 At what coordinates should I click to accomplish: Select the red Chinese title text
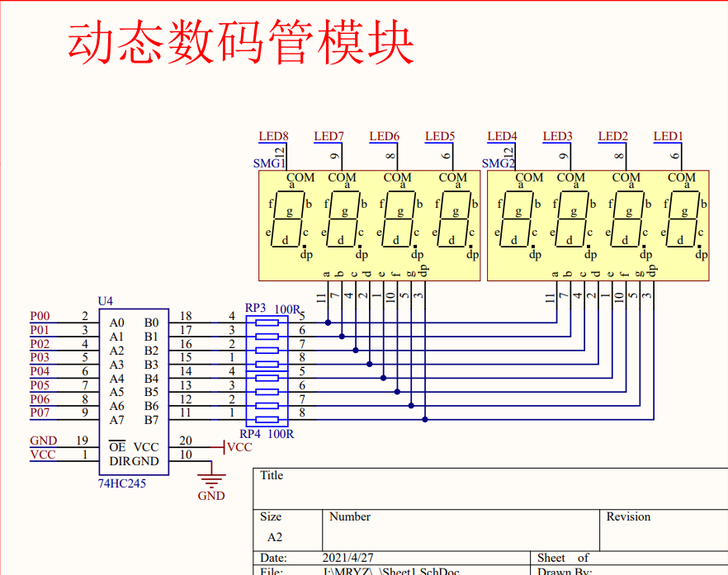[240, 43]
